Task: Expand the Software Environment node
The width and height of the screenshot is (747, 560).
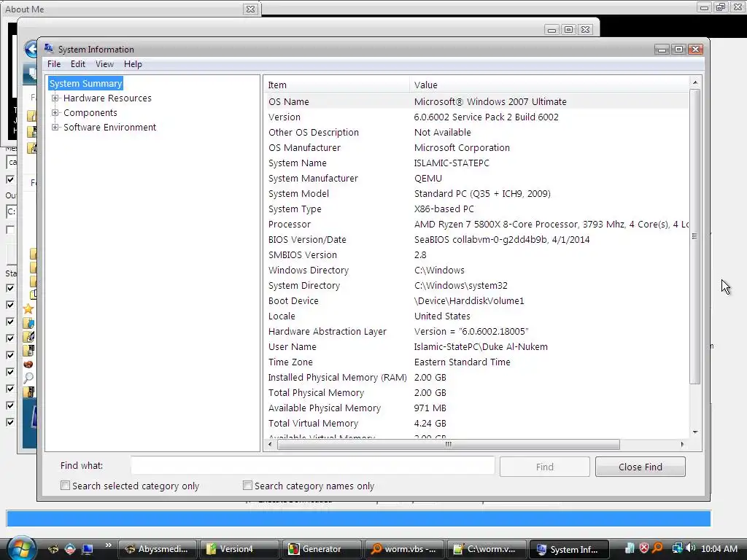Action: 55,127
